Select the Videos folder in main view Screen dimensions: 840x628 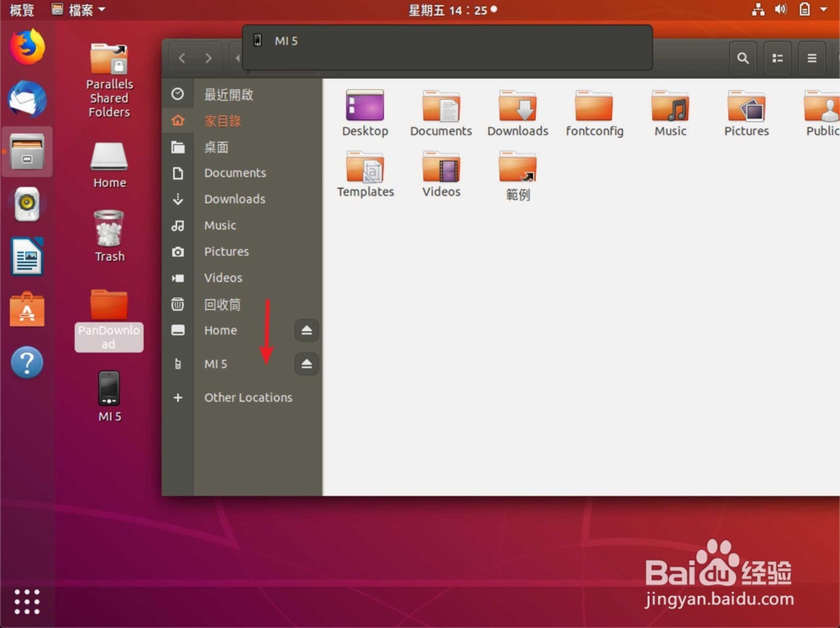[x=441, y=174]
